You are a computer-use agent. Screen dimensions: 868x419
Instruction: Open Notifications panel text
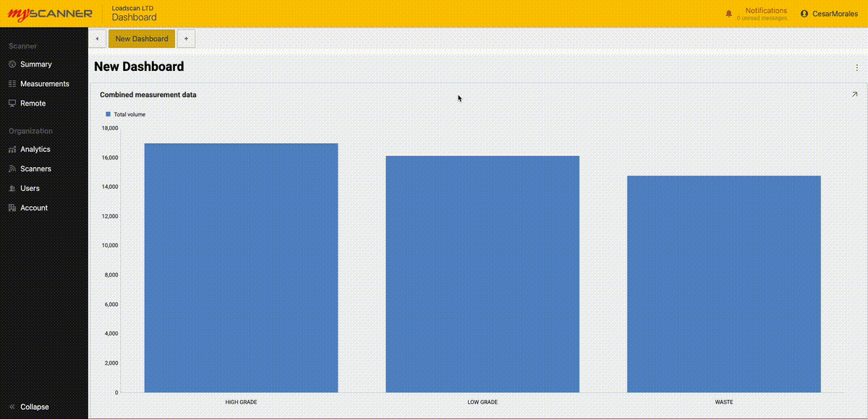pyautogui.click(x=766, y=10)
